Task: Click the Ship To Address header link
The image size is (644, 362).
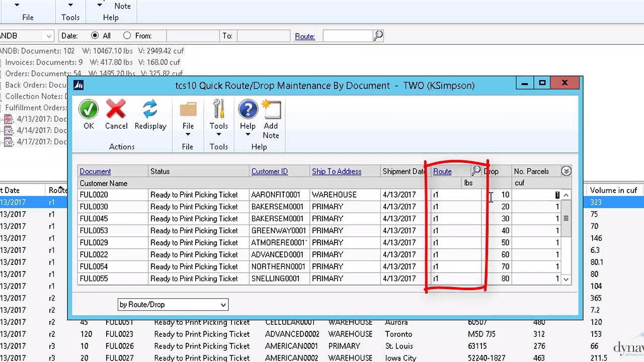Action: pos(337,171)
